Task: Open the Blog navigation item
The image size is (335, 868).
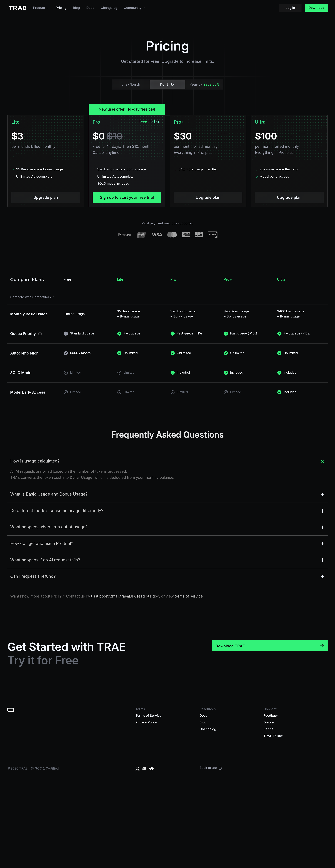Action: coord(76,8)
